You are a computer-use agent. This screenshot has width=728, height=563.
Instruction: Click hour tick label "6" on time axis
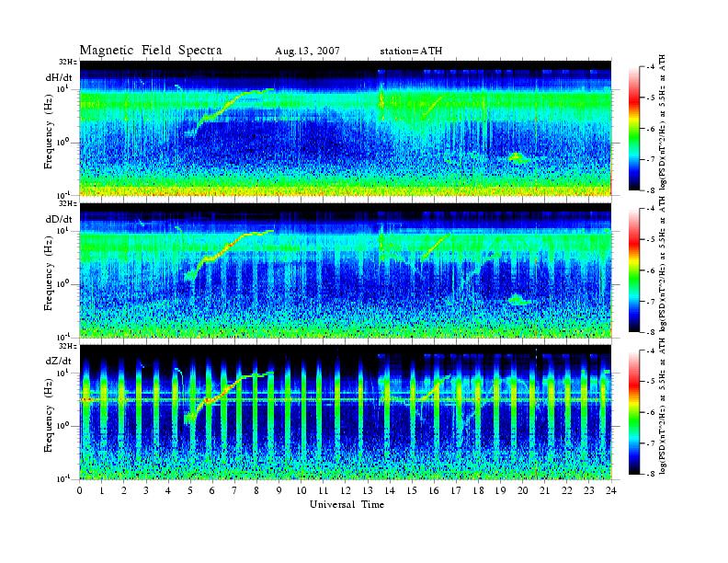[x=212, y=491]
